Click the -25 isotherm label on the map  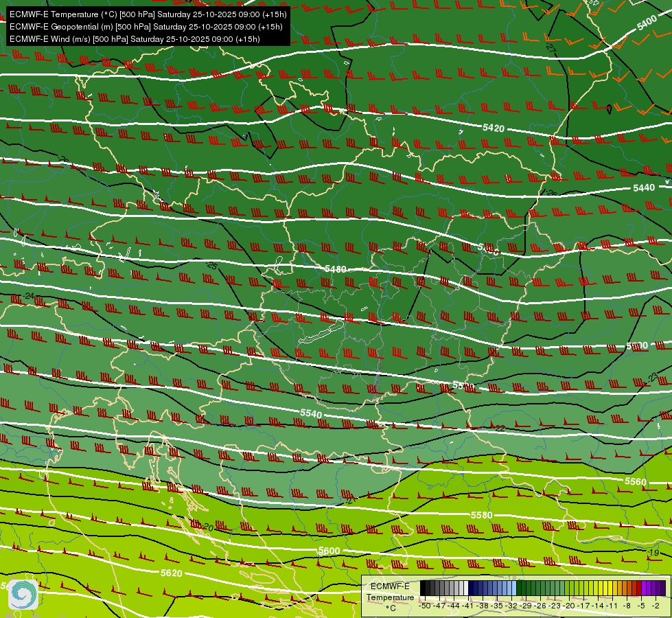point(211,266)
